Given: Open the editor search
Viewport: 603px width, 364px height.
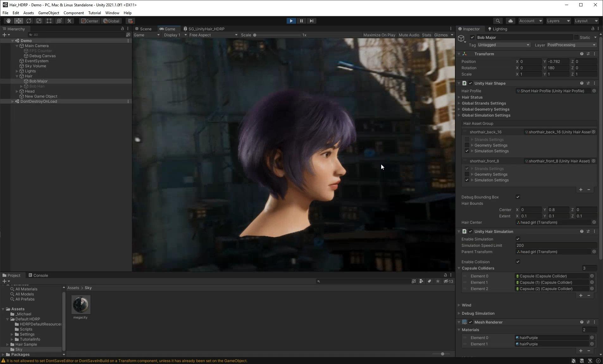Looking at the screenshot, I should 498,21.
